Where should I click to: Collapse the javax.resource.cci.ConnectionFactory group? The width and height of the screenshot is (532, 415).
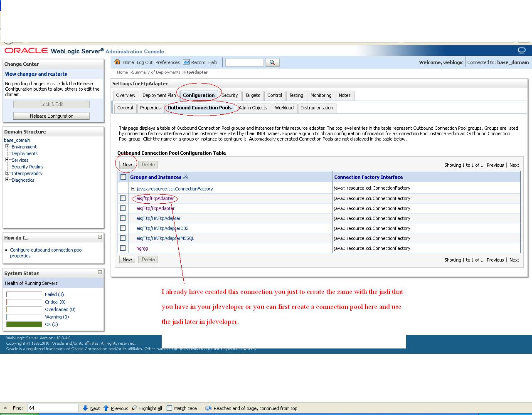[134, 188]
